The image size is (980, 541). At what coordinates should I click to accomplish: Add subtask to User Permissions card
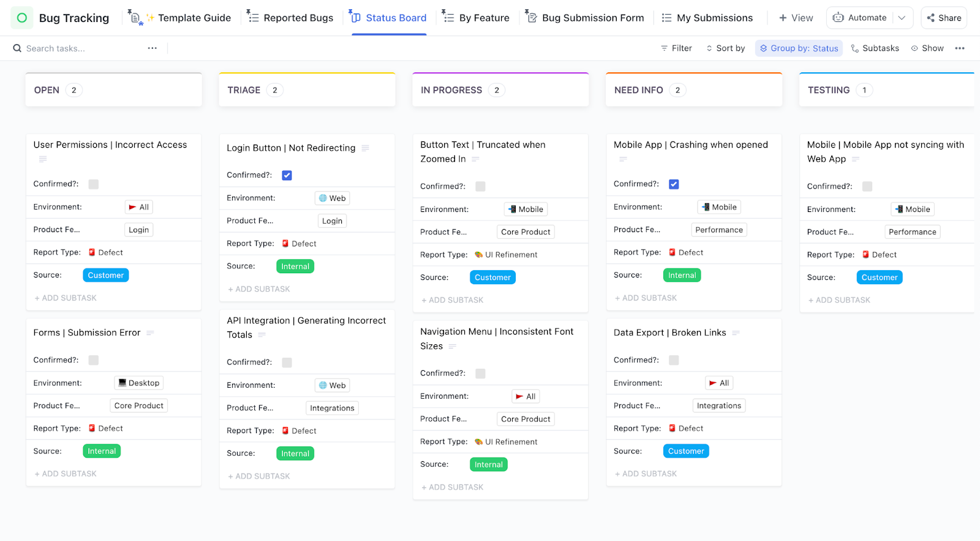click(x=66, y=298)
